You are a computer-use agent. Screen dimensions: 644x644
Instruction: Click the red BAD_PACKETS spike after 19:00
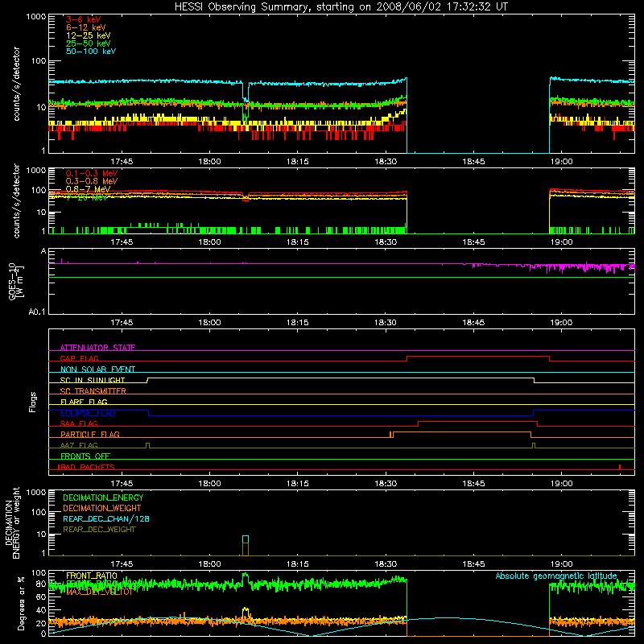tap(620, 467)
